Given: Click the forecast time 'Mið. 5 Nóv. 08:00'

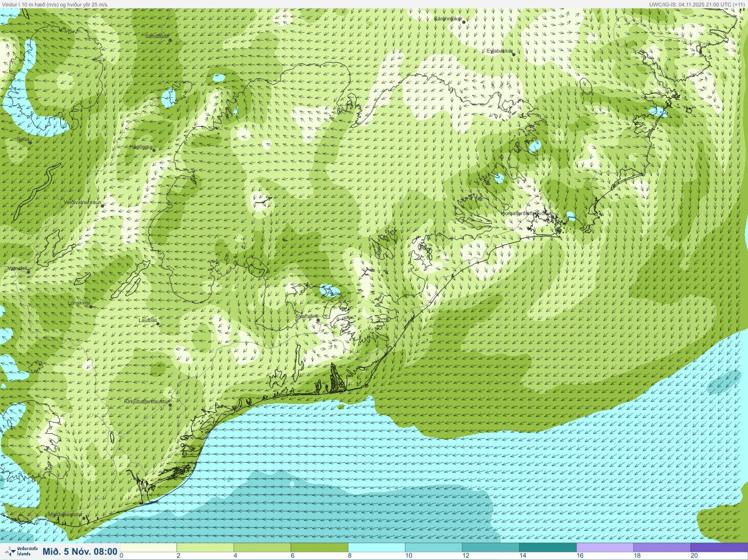Looking at the screenshot, I should [x=80, y=551].
